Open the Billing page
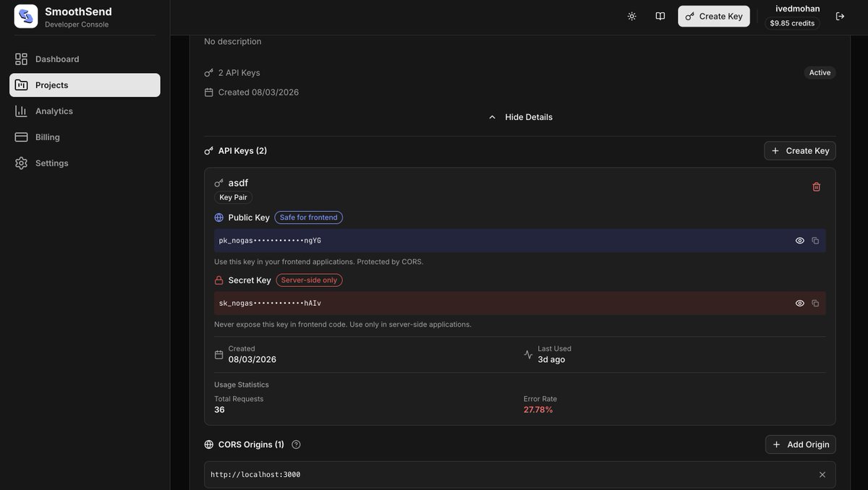 click(x=85, y=137)
